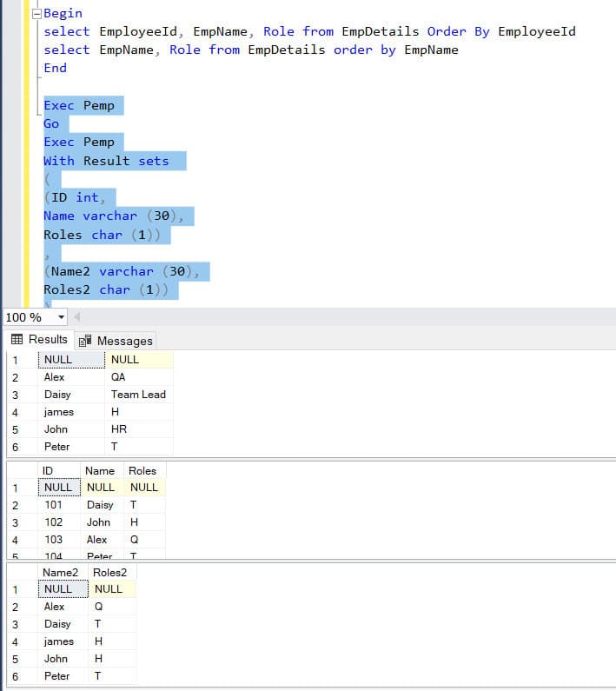The width and height of the screenshot is (616, 691).
Task: Click the Begin keyword in editor
Action: (63, 13)
